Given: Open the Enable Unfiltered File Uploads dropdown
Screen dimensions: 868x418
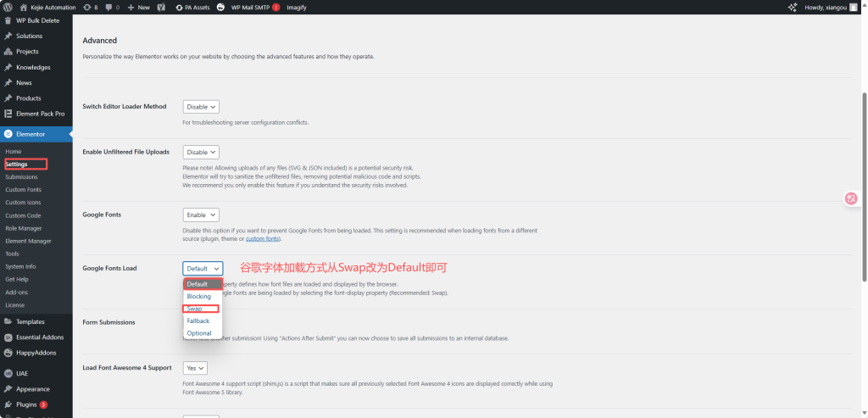Looking at the screenshot, I should tap(201, 152).
